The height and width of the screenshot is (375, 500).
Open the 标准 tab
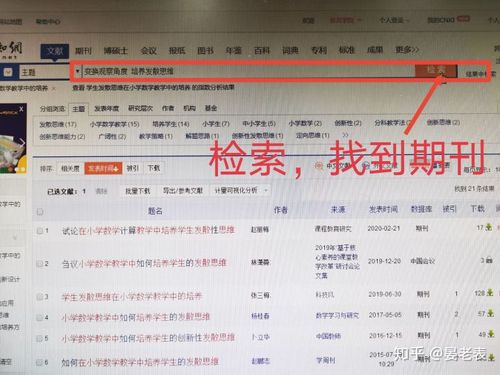click(346, 50)
